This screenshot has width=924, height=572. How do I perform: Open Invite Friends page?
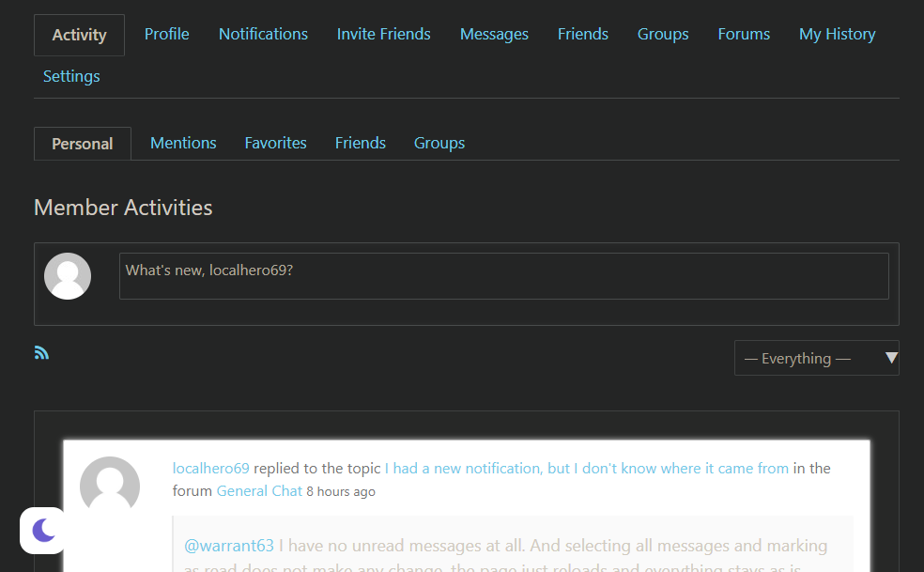(384, 34)
